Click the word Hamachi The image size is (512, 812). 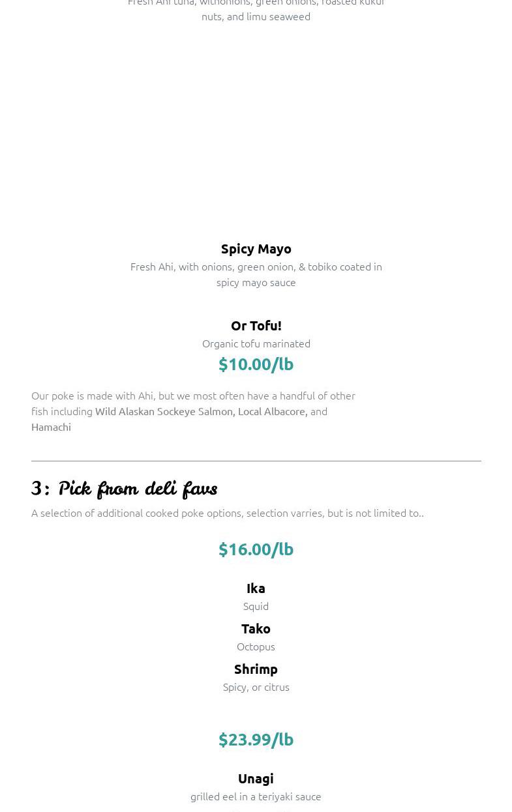click(x=51, y=427)
